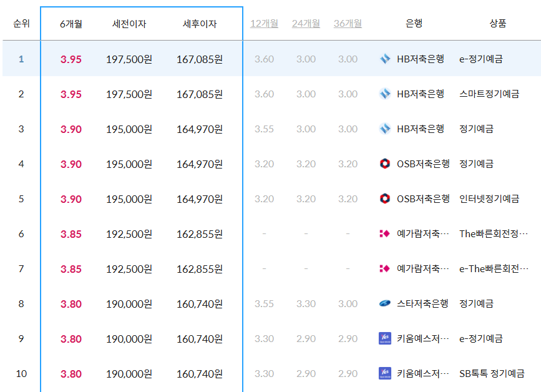Click 3.80 rate in rank 8 row
This screenshot has width=541, height=392.
click(71, 304)
